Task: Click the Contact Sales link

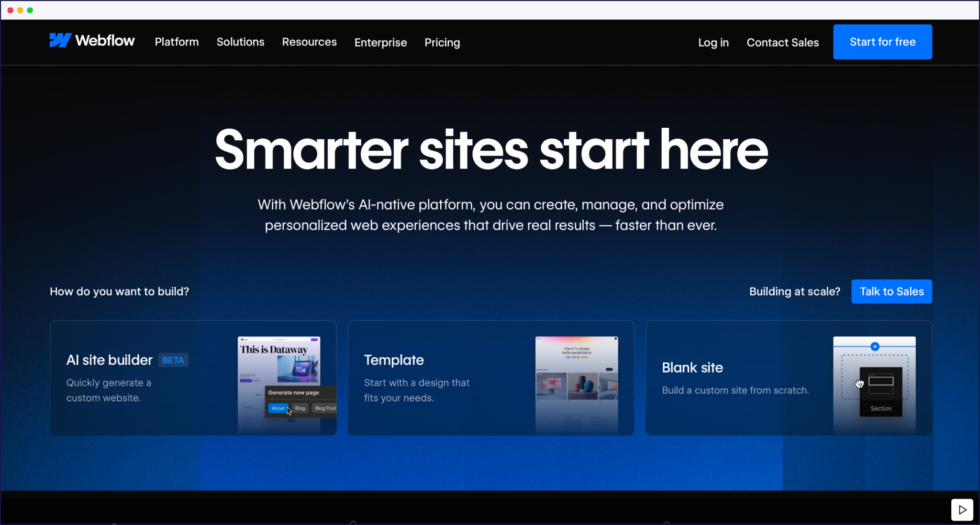Action: click(783, 42)
